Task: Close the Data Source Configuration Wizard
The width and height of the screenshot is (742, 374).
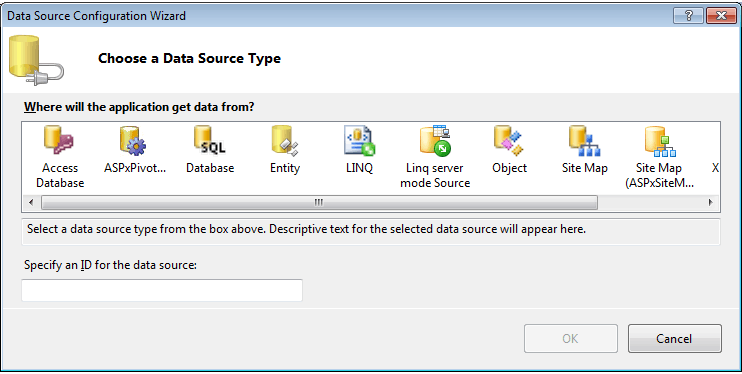Action: [x=721, y=16]
